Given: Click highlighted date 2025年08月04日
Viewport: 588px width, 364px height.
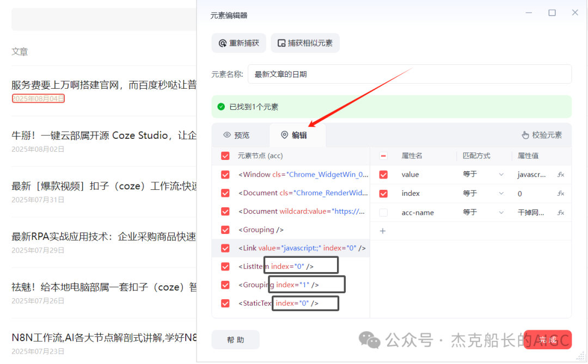Looking at the screenshot, I should pyautogui.click(x=38, y=98).
